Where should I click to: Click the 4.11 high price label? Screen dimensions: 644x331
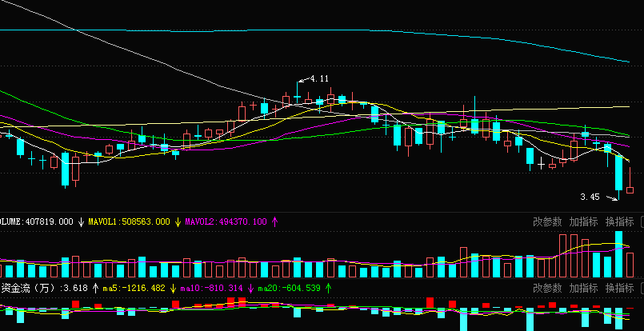pyautogui.click(x=319, y=78)
